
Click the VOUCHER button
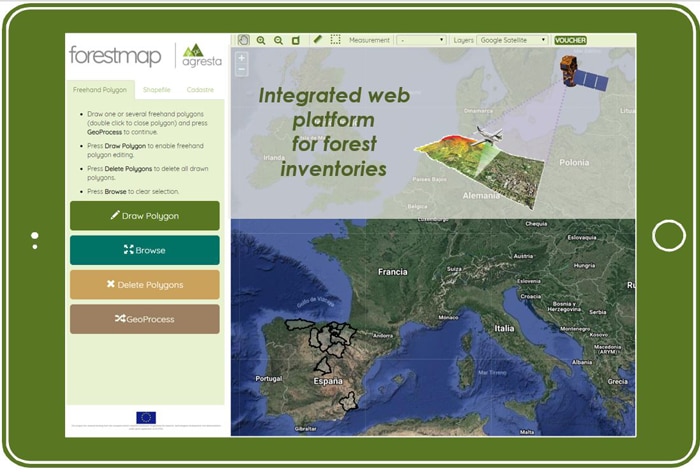coord(570,40)
